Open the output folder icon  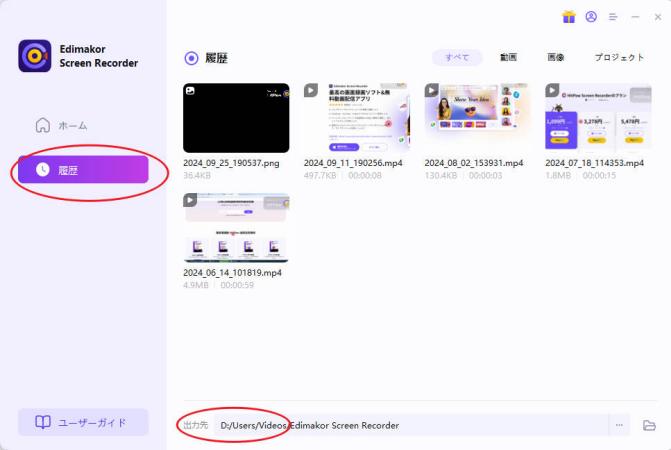[649, 425]
